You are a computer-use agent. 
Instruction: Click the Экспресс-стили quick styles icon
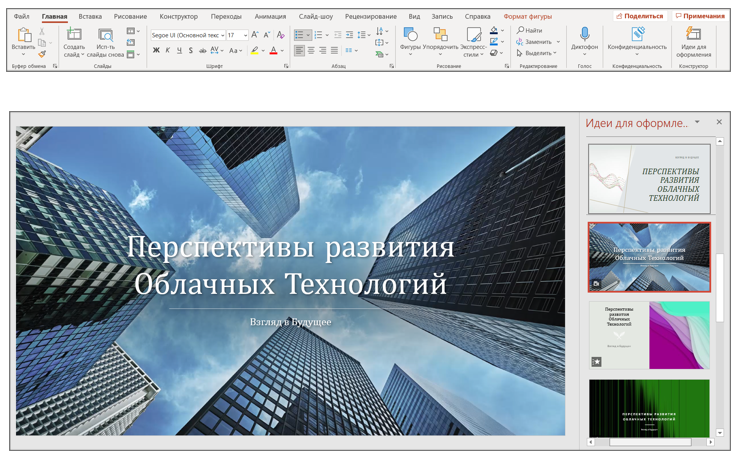click(473, 34)
